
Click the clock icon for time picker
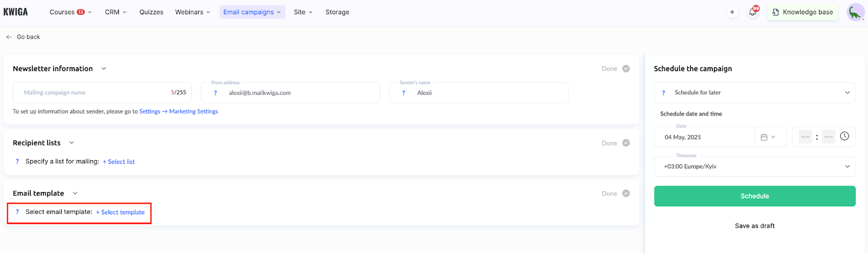tap(844, 136)
